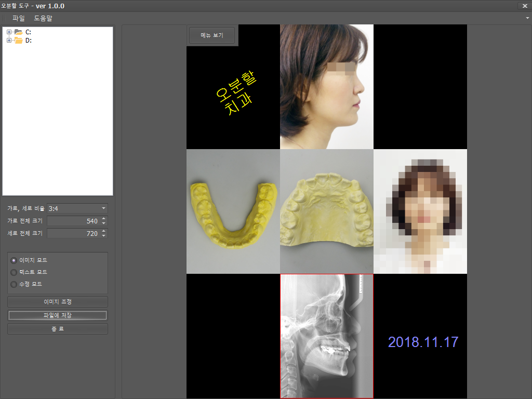
Task: Decrease the 세로 전체 크기 value with down arrow
Action: 104,236
